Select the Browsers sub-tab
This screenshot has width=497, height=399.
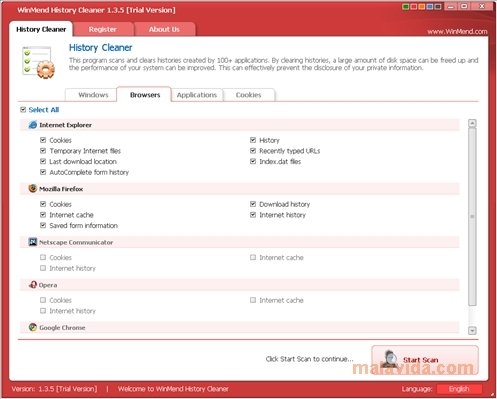click(x=145, y=95)
